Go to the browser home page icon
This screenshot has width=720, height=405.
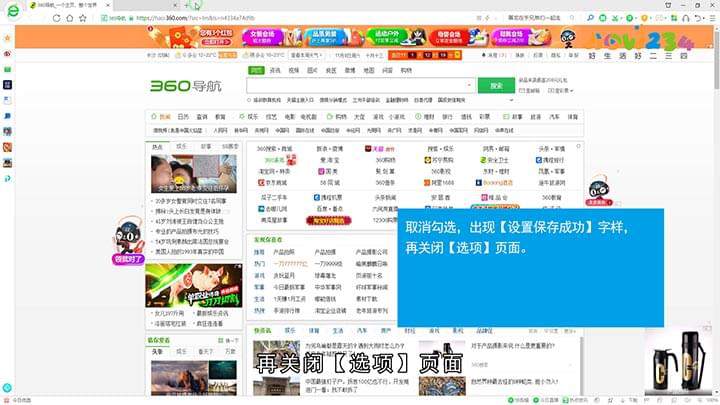69,18
